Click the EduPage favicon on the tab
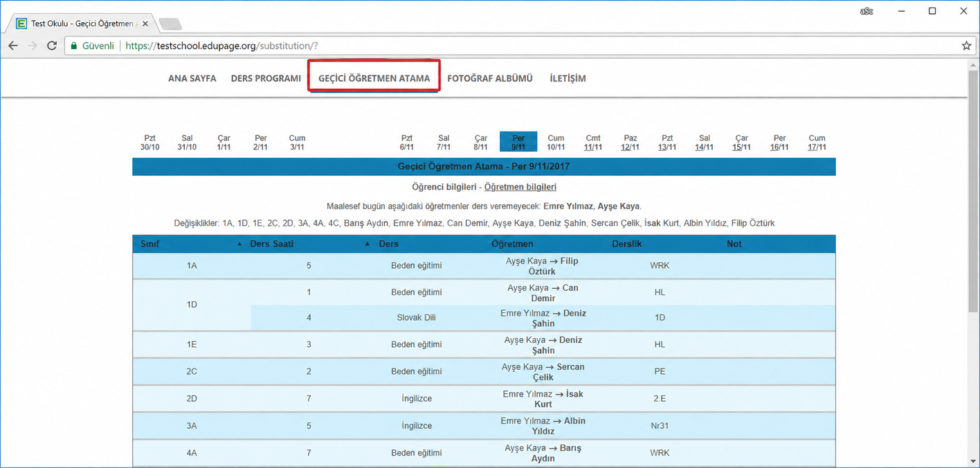 point(21,24)
